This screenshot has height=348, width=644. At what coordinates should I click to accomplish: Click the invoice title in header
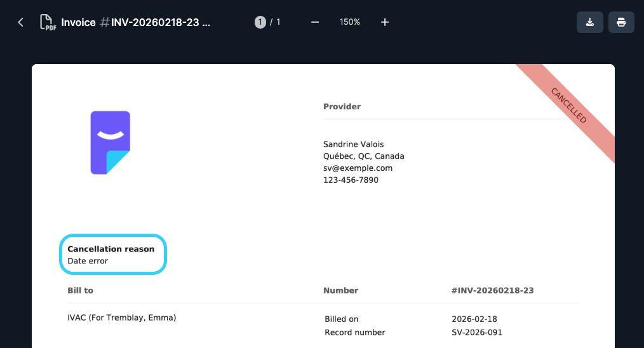click(135, 22)
